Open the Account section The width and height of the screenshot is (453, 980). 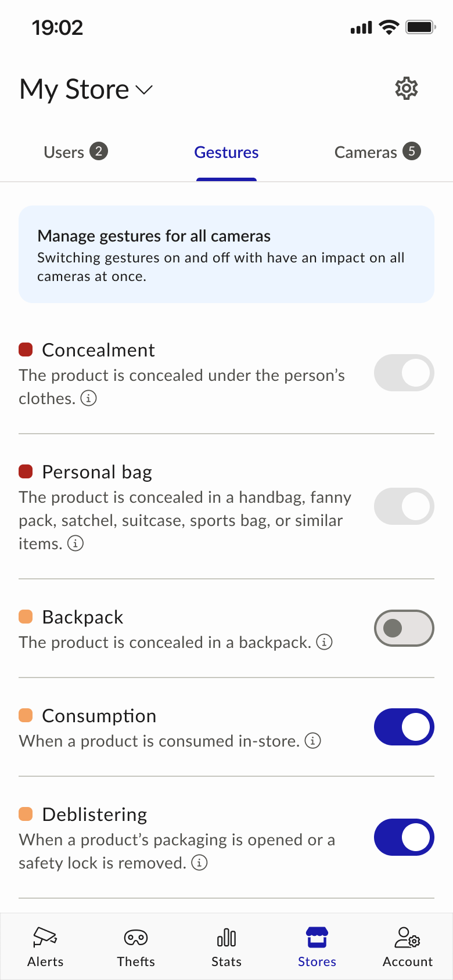coord(408,947)
